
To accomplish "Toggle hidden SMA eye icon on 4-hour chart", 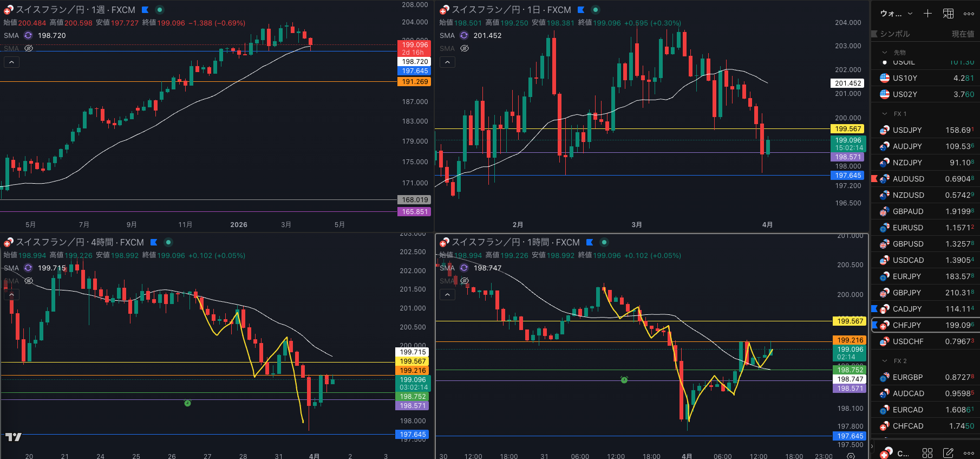I will [29, 281].
